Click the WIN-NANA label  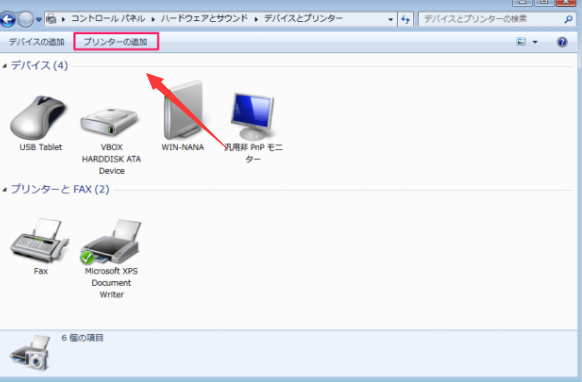coord(183,147)
